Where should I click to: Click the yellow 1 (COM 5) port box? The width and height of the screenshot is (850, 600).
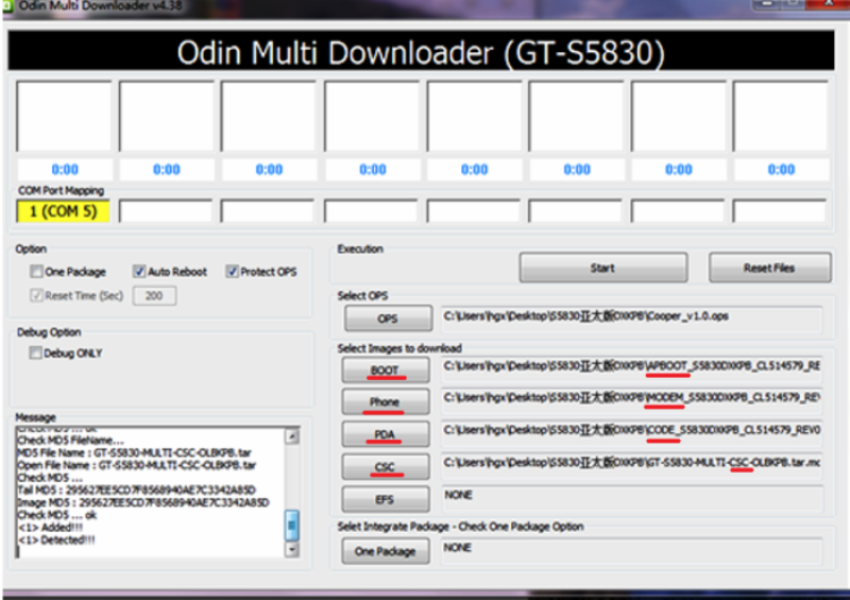(63, 211)
